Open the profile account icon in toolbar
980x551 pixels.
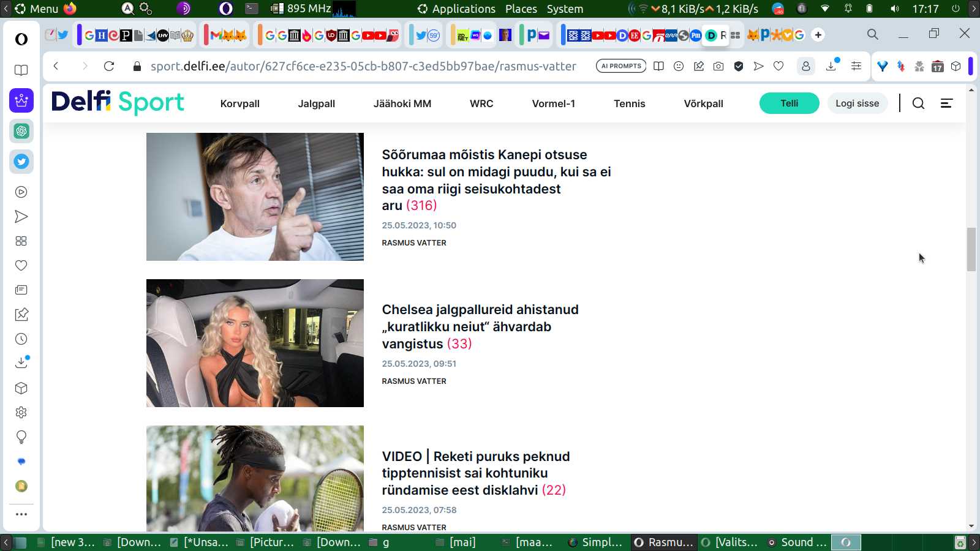pos(806,66)
